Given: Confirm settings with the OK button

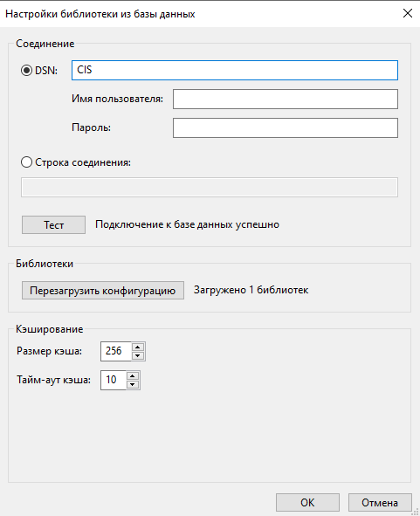Looking at the screenshot, I should (x=307, y=503).
